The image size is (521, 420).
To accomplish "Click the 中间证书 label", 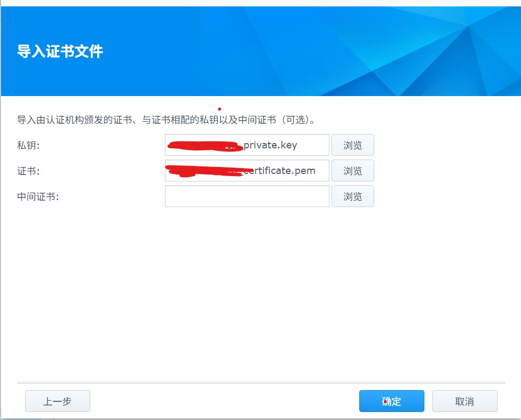I will pos(38,196).
